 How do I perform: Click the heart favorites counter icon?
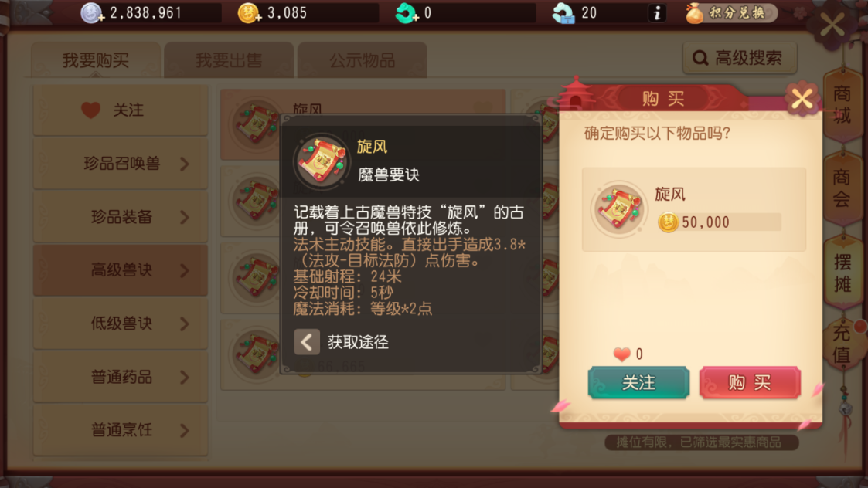point(622,354)
